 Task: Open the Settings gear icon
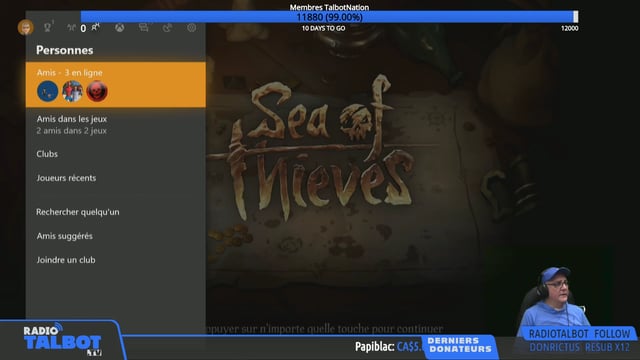[191, 27]
